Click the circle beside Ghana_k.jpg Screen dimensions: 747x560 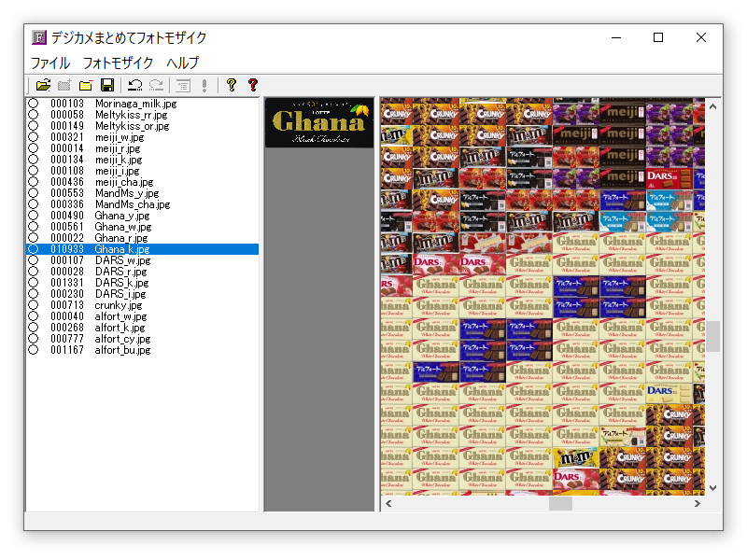click(x=33, y=249)
